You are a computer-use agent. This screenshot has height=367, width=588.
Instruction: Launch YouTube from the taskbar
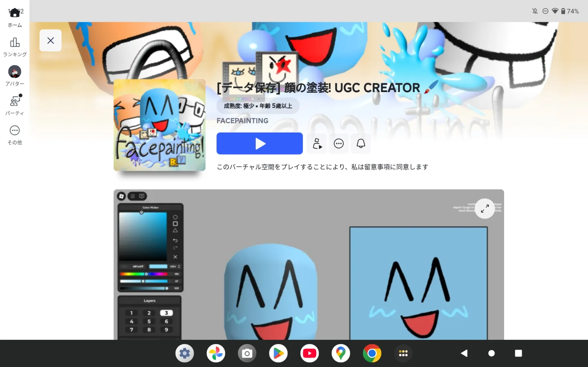click(x=309, y=353)
